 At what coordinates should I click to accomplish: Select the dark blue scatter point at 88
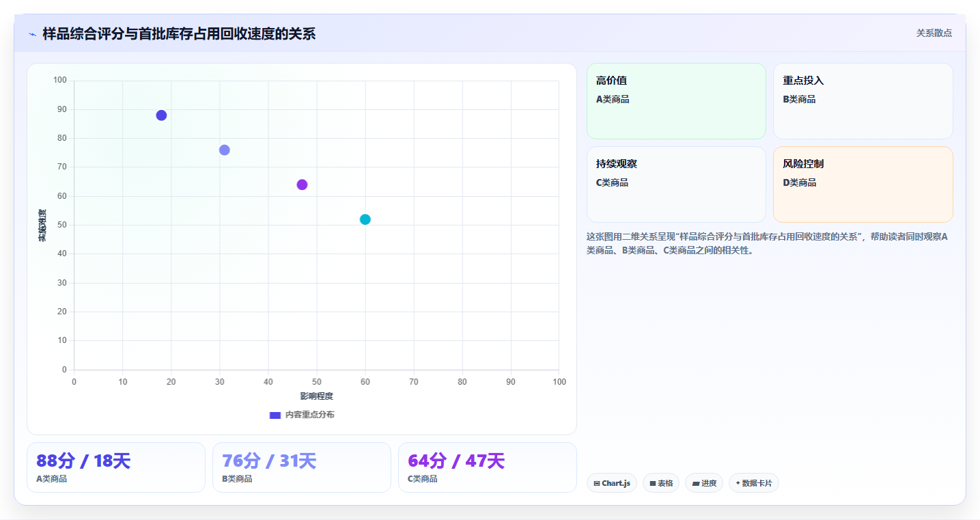(161, 115)
